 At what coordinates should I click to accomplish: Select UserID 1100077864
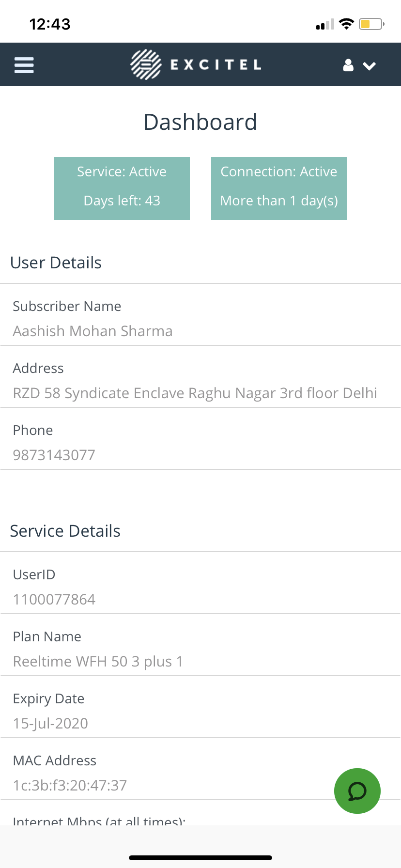[x=54, y=599]
